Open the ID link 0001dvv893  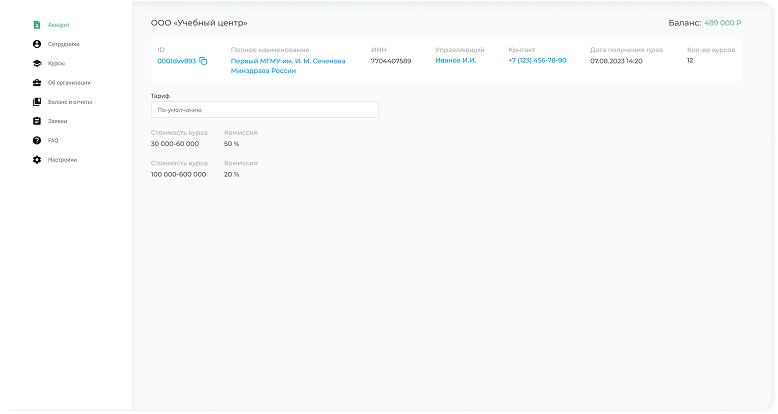coord(176,61)
